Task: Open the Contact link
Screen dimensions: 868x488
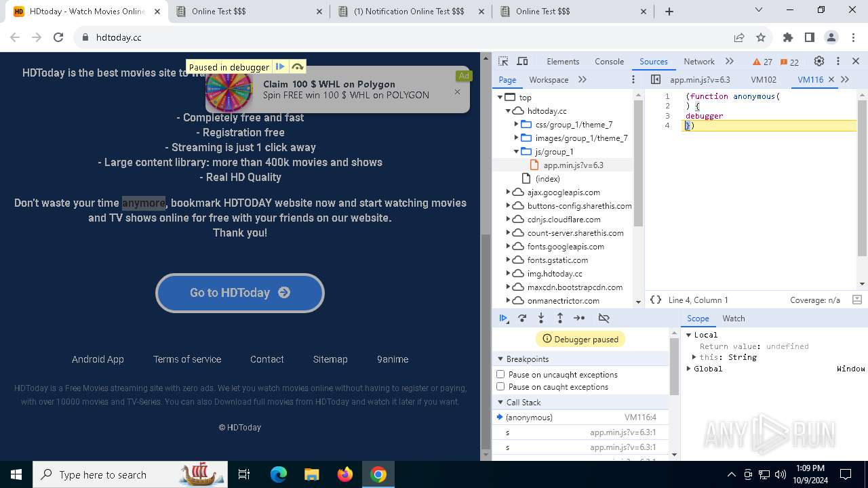Action: tap(267, 359)
